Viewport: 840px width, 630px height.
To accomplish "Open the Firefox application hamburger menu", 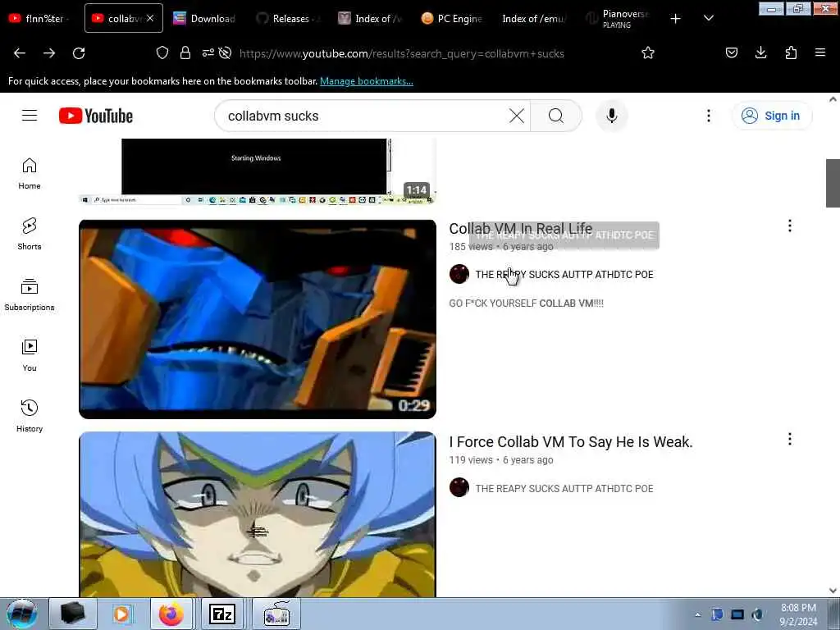I will coord(819,52).
